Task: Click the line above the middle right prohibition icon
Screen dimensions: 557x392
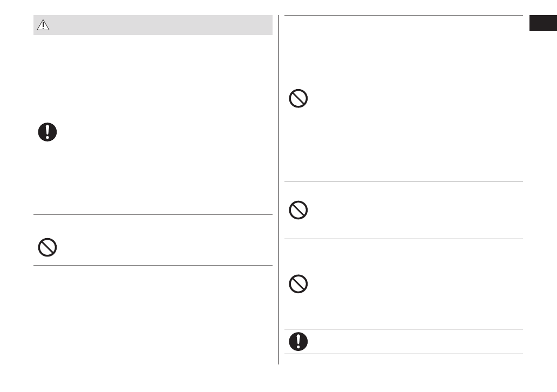Action: (403, 181)
